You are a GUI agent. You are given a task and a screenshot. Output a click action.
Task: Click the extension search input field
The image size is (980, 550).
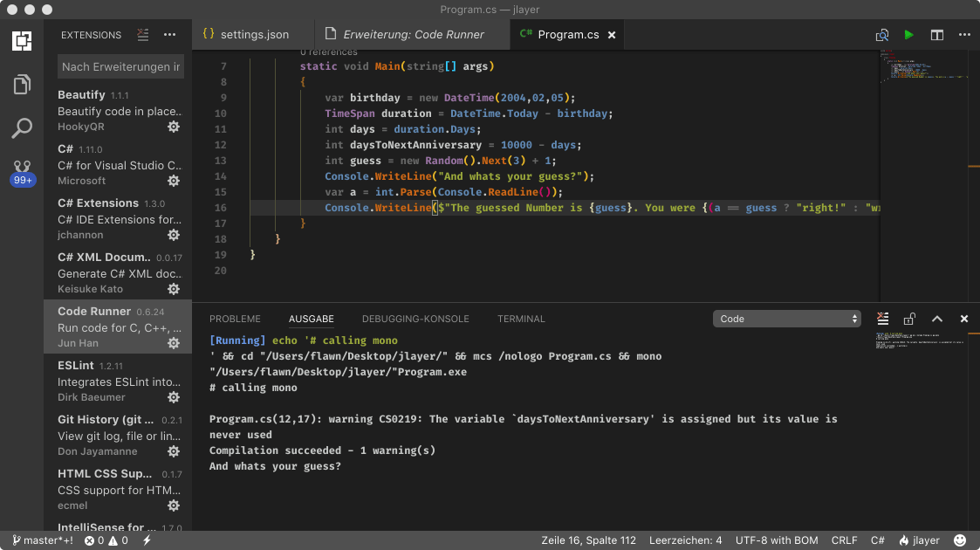pos(120,67)
